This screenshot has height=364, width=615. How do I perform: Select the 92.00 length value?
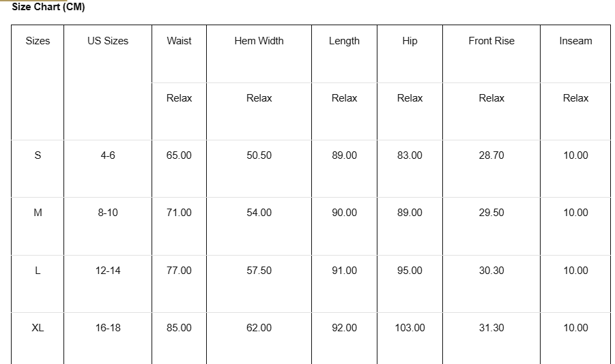345,328
